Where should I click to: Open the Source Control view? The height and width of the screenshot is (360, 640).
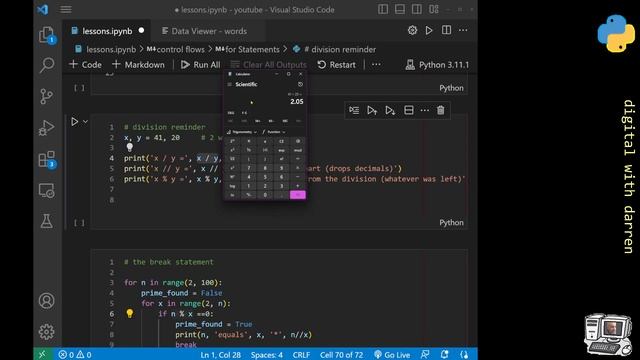click(x=47, y=96)
